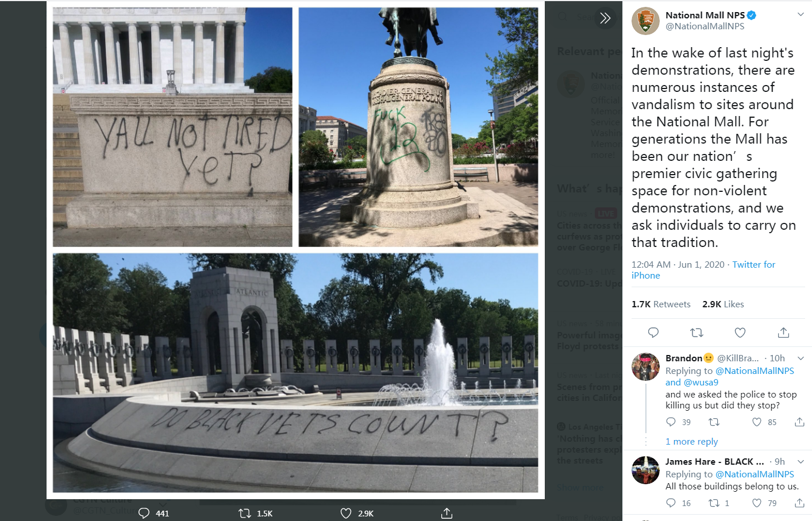812x521 pixels.
Task: Click the reply icon under the main tweet
Action: point(653,333)
